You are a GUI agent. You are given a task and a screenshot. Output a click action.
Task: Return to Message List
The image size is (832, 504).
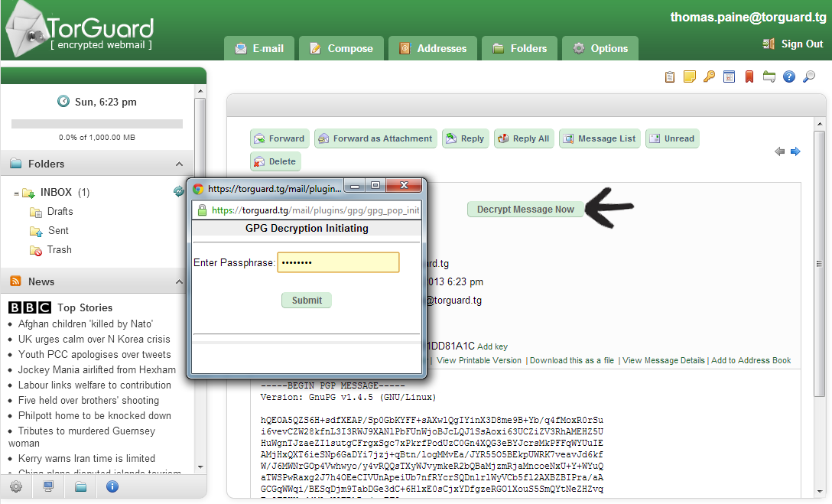pos(600,138)
